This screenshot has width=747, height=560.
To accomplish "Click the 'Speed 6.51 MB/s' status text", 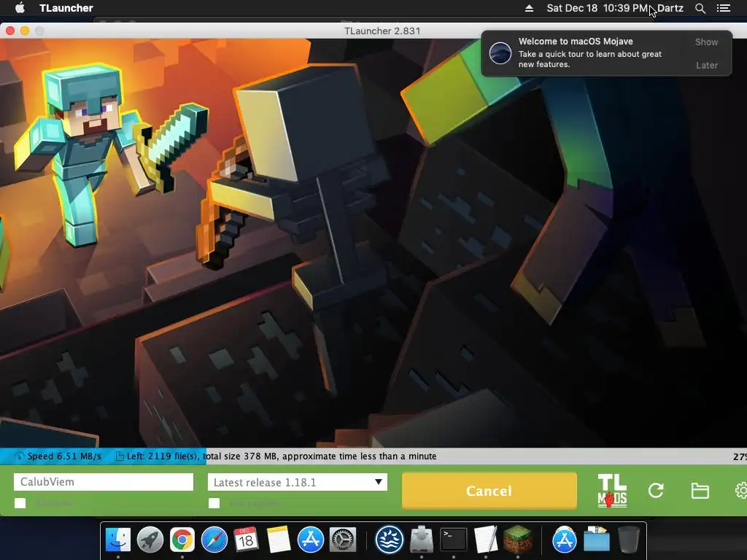I will [x=64, y=456].
